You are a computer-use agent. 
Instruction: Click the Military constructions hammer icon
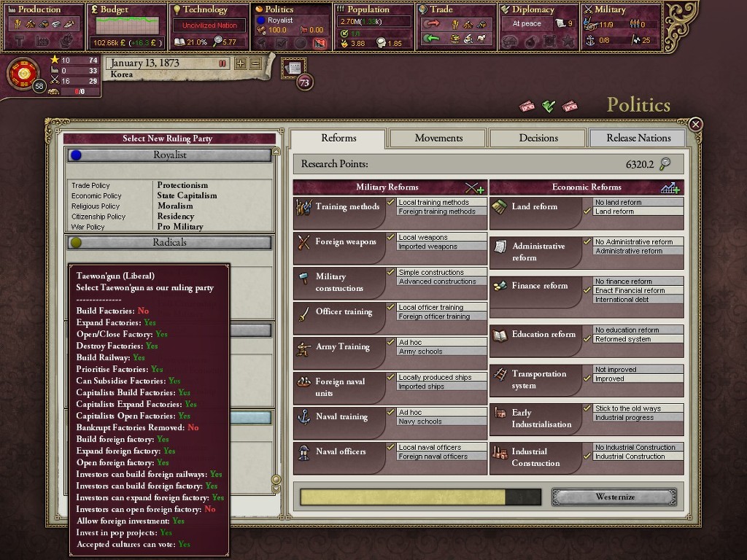303,277
